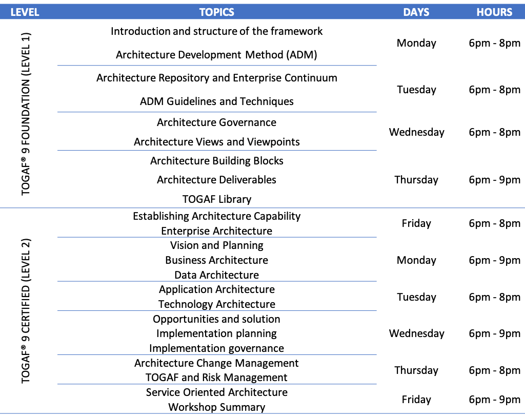Viewport: 525px width, 420px height.
Task: Select third topic row in second section
Action: pos(216,296)
